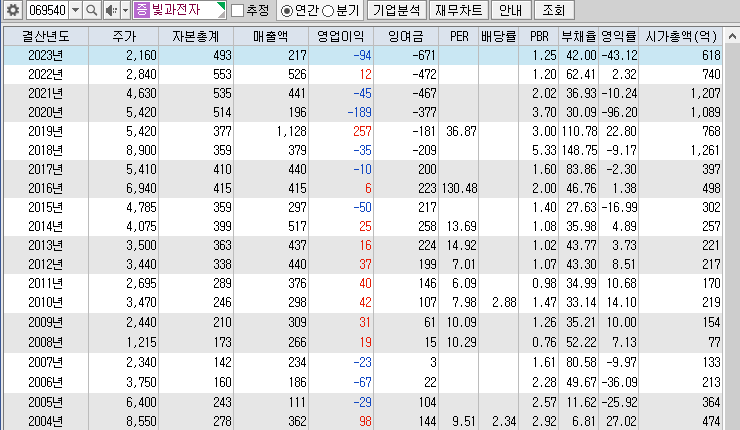Click the purple 증 badge icon
Viewport: 740px width, 430px height.
click(142, 10)
